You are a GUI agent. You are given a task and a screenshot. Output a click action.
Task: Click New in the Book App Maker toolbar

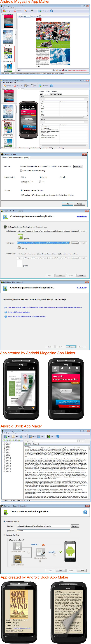[7, 436]
